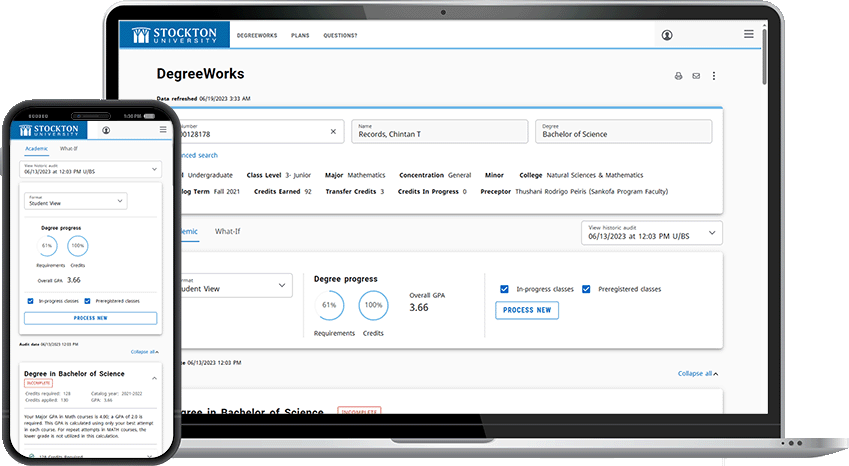
Task: Click PROCESS NEW button on phone
Action: (90, 318)
